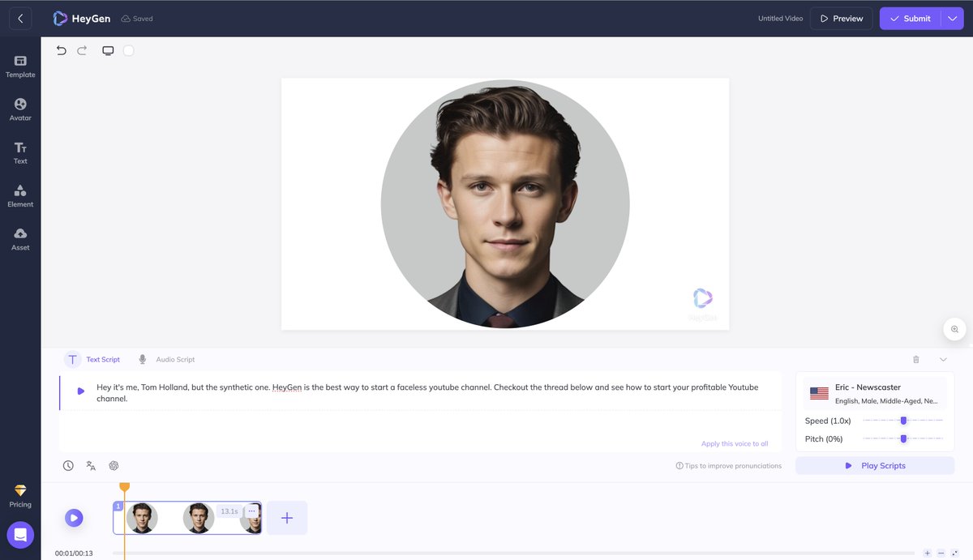973x560 pixels.
Task: Delete the script with trash icon
Action: pos(916,359)
